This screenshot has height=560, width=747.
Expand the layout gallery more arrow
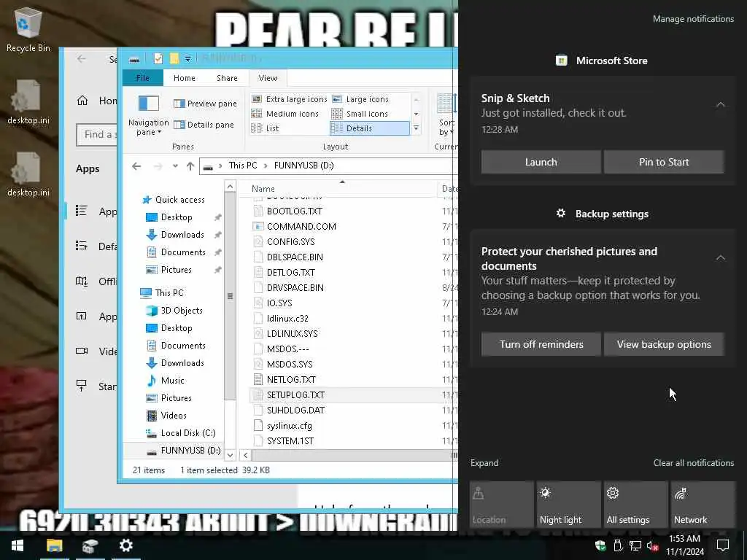click(x=416, y=128)
